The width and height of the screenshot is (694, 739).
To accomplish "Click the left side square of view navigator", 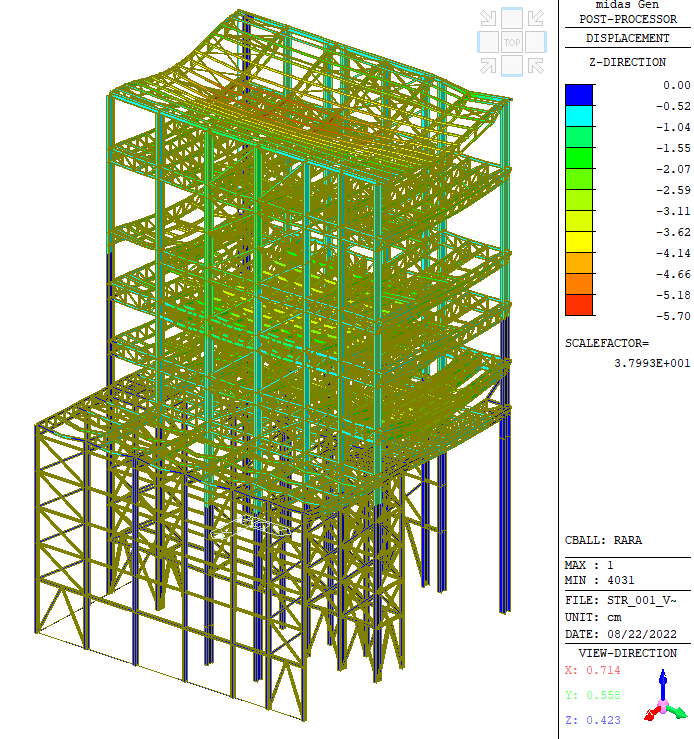I will pyautogui.click(x=487, y=42).
